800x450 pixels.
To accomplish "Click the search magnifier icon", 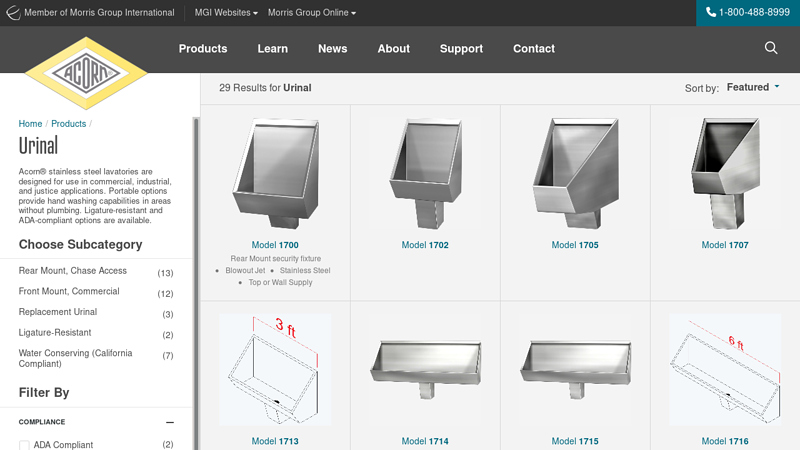I will [771, 48].
